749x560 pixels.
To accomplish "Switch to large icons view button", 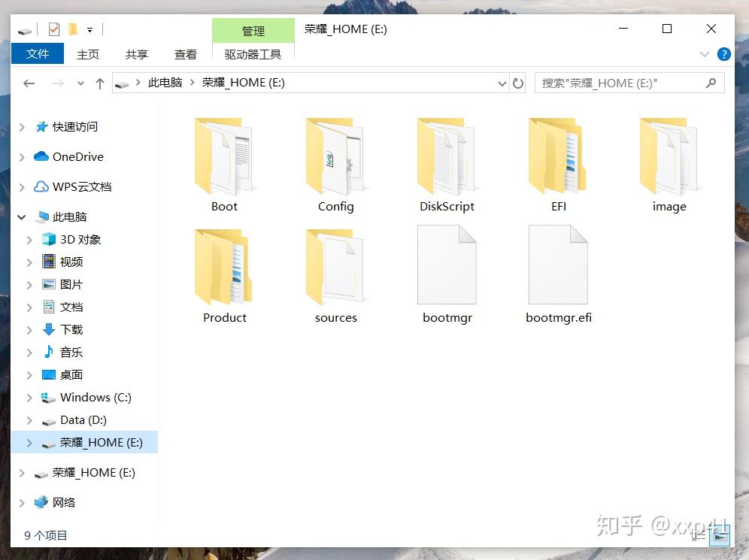I will coord(720,536).
